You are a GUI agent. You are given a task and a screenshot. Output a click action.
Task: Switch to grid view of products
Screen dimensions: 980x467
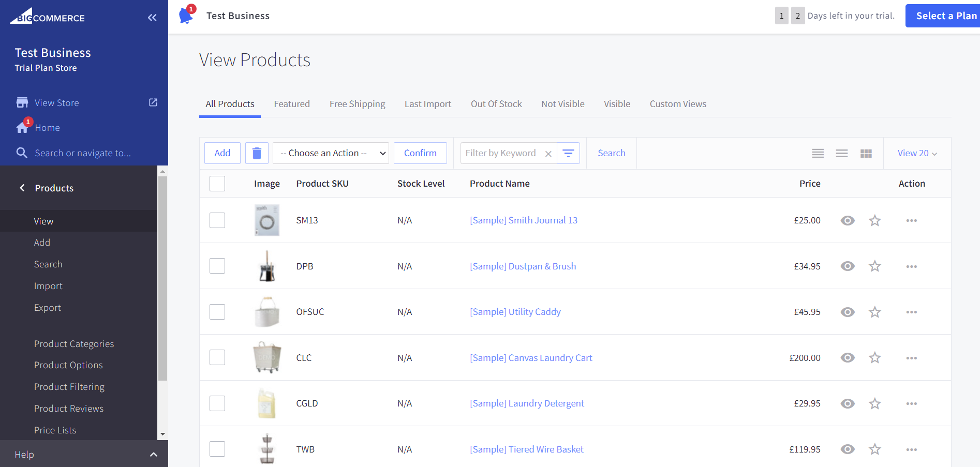[866, 153]
